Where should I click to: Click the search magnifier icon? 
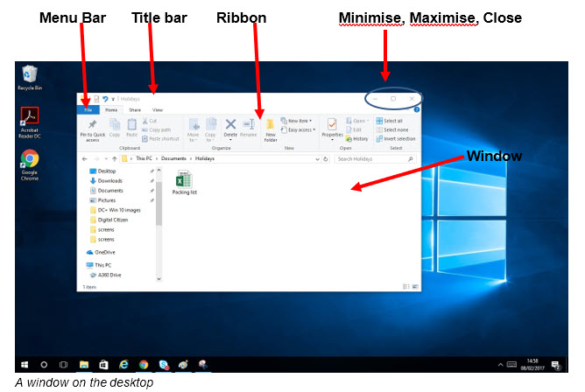pyautogui.click(x=411, y=158)
